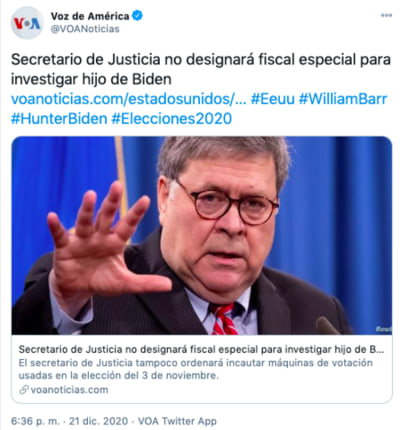The height and width of the screenshot is (430, 400).
Task: Open the article preview photo
Action: 202,235
